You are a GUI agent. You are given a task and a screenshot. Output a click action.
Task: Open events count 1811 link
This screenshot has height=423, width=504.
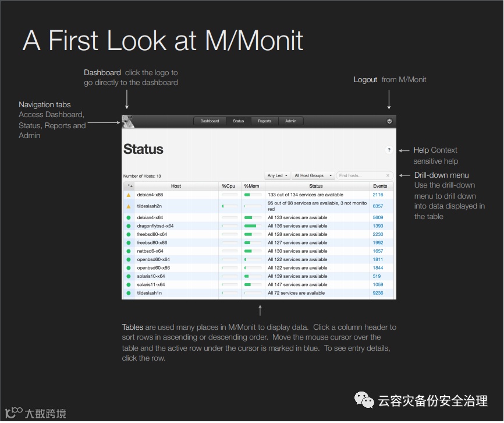[x=378, y=260]
